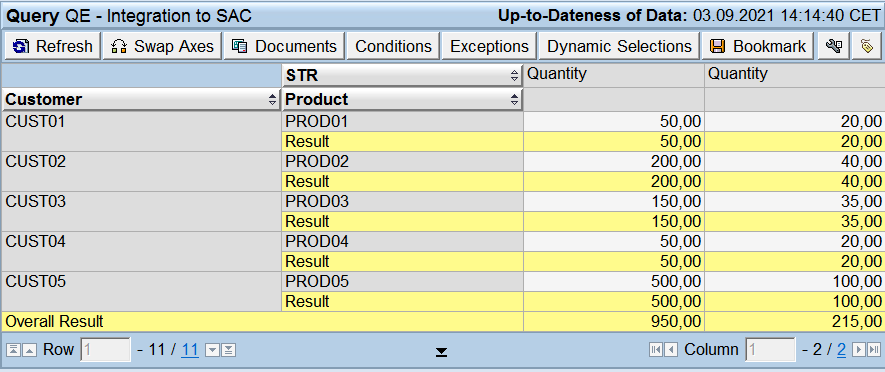Open the Dynamic Selections toolbar item
The height and width of the screenshot is (372, 885).
(x=619, y=46)
